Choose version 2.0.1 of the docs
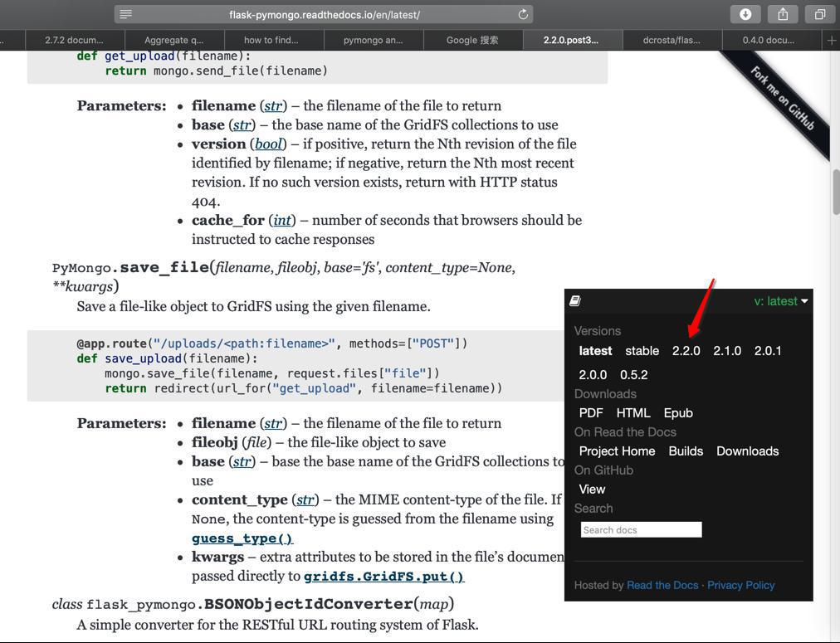The image size is (840, 643). [768, 351]
